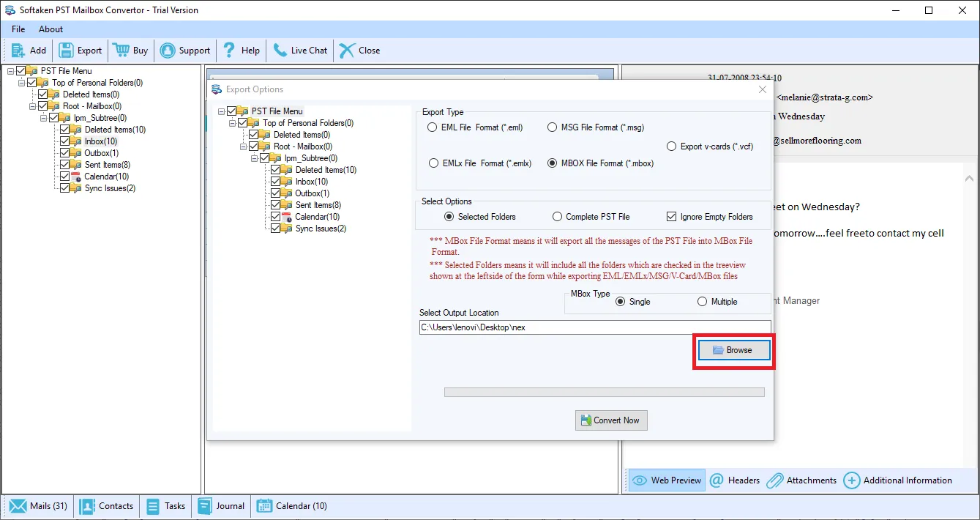Toggle Ignore Empty Folders checkbox

click(x=672, y=217)
